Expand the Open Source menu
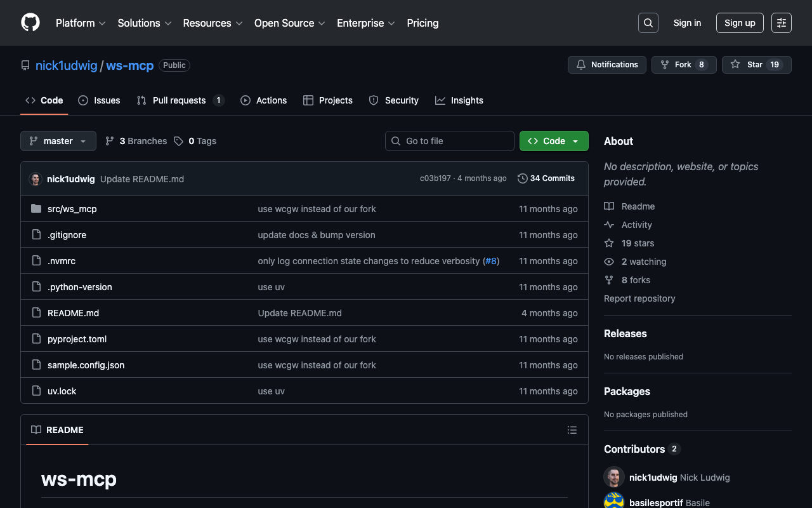 coord(289,23)
